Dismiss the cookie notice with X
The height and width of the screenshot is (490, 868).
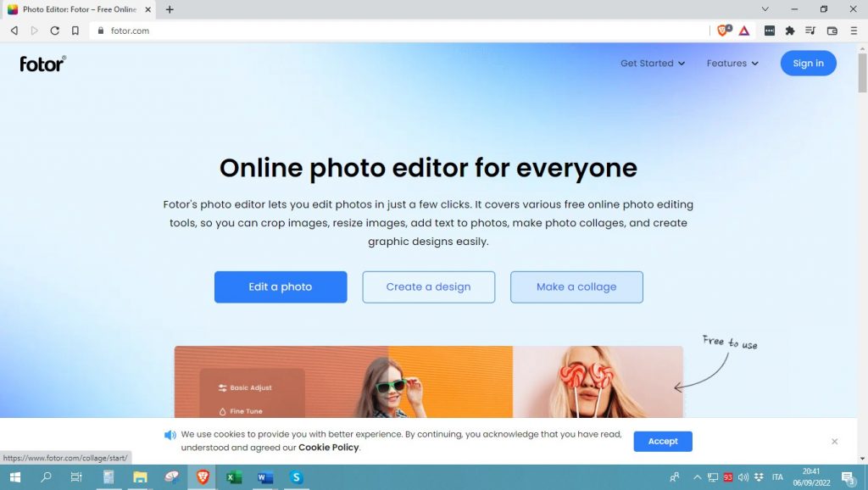(x=834, y=442)
